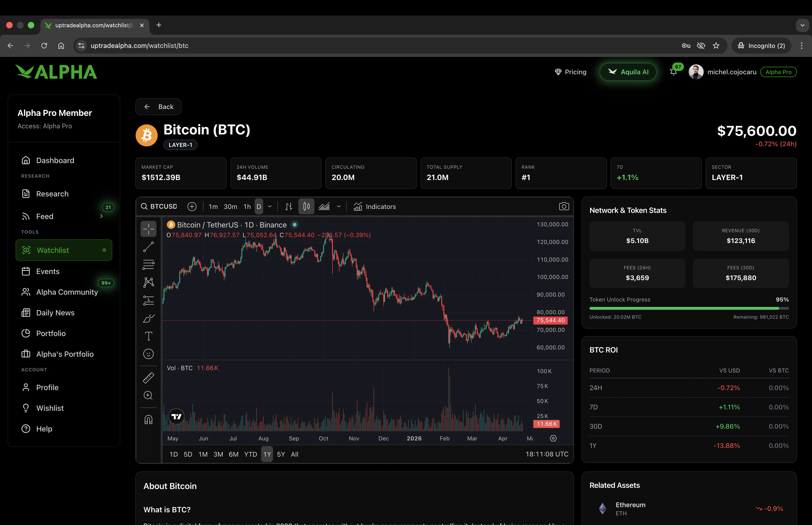Switch chart to area style

pos(324,207)
